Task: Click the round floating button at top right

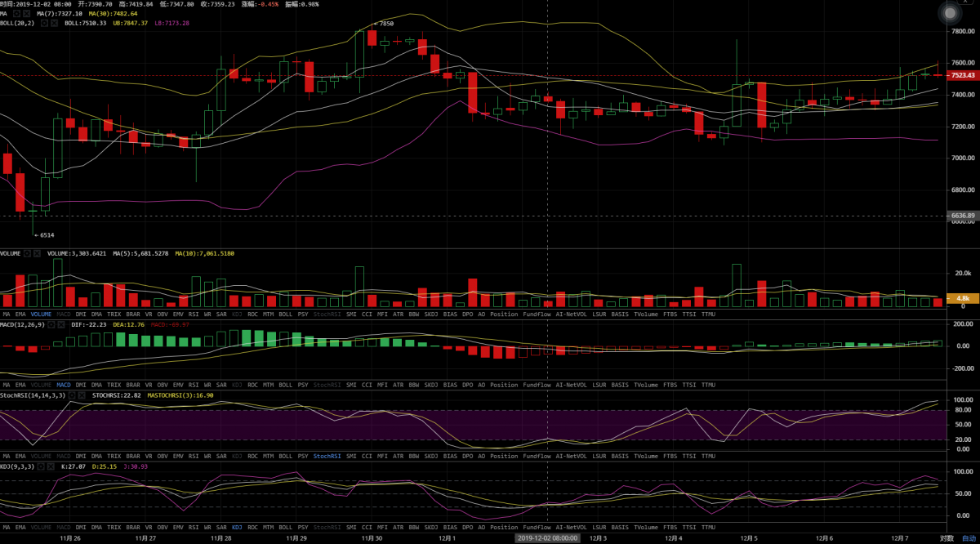Action: pyautogui.click(x=947, y=13)
